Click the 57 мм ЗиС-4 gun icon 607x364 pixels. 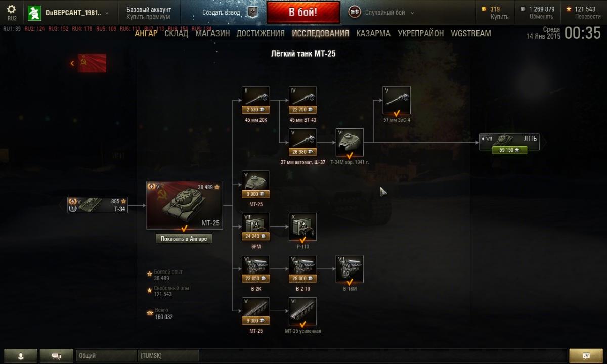(x=397, y=100)
